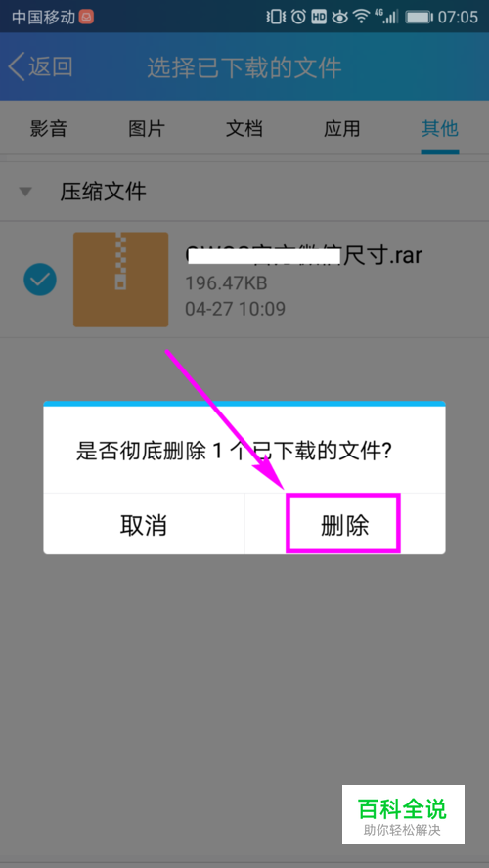
Task: Open the 文档 tab
Action: coord(244,129)
